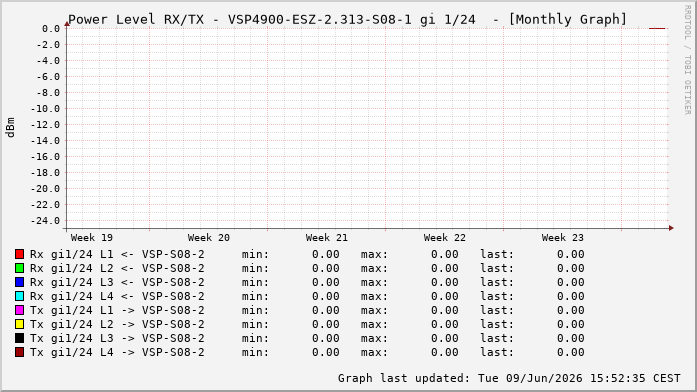Click the green Rx L2 legend swatch
This screenshot has height=392, width=697.
[19, 268]
